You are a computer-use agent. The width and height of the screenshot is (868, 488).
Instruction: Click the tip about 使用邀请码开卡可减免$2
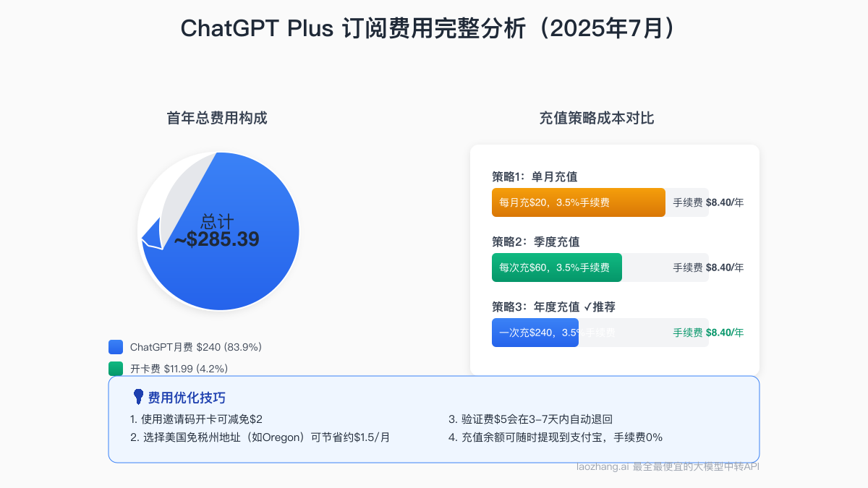tap(196, 419)
